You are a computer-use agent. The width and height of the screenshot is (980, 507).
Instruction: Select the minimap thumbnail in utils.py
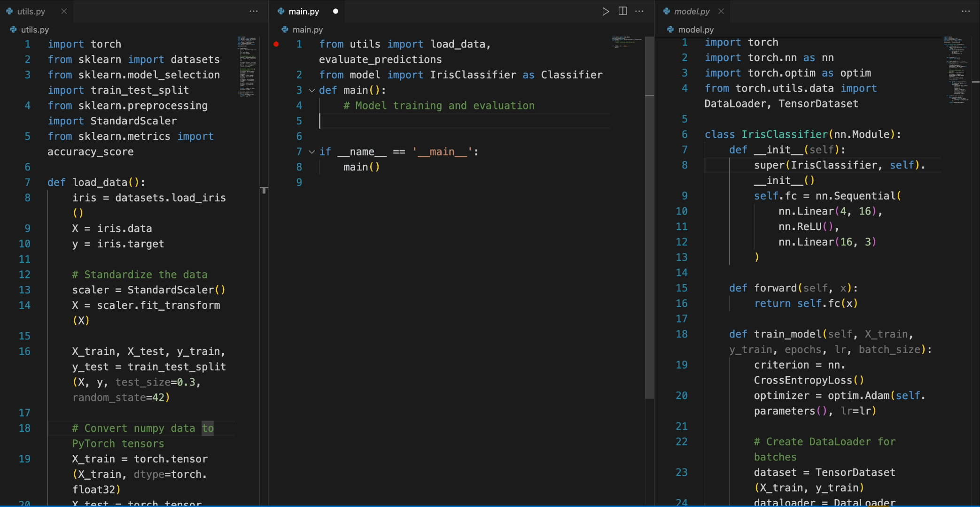pyautogui.click(x=249, y=77)
